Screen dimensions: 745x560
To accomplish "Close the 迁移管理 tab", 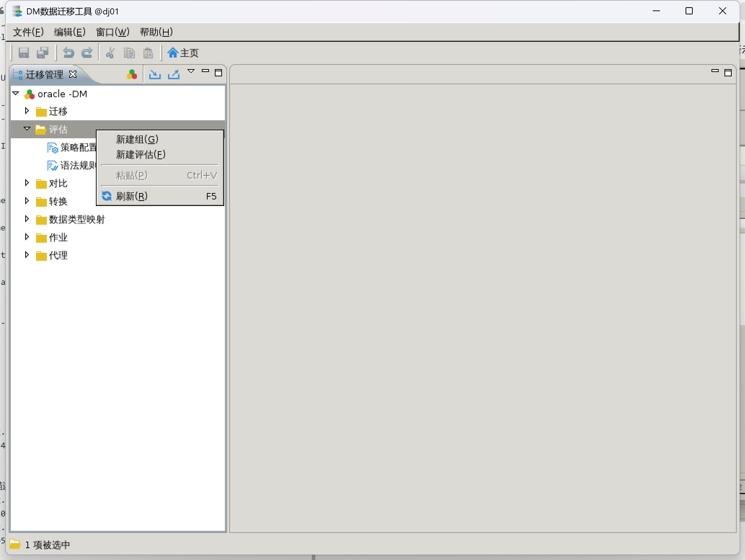I will click(73, 74).
